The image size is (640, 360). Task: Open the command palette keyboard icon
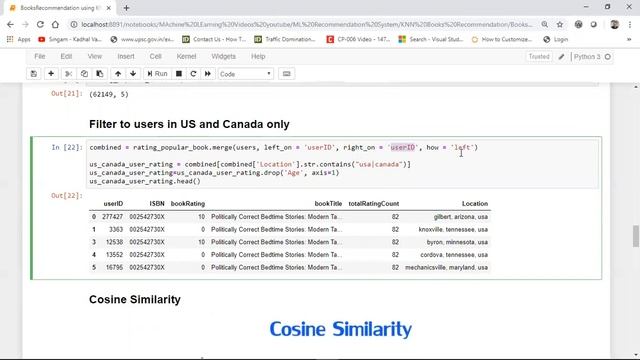click(287, 74)
